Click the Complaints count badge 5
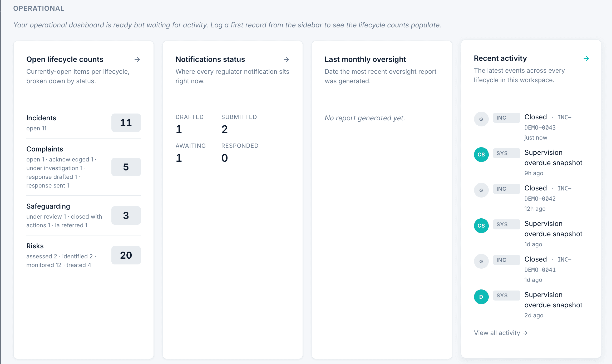The image size is (612, 364). (x=126, y=167)
